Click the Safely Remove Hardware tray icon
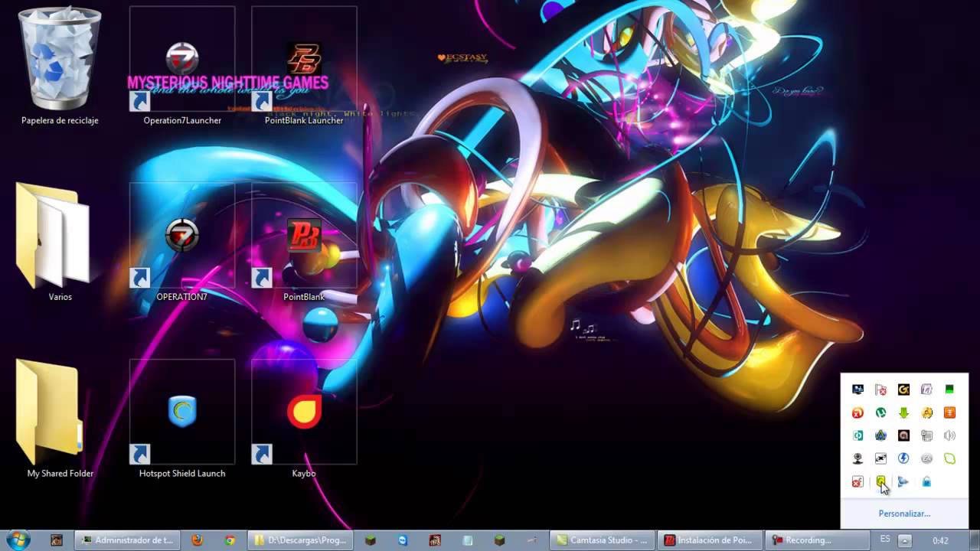This screenshot has height=551, width=980. [926, 435]
